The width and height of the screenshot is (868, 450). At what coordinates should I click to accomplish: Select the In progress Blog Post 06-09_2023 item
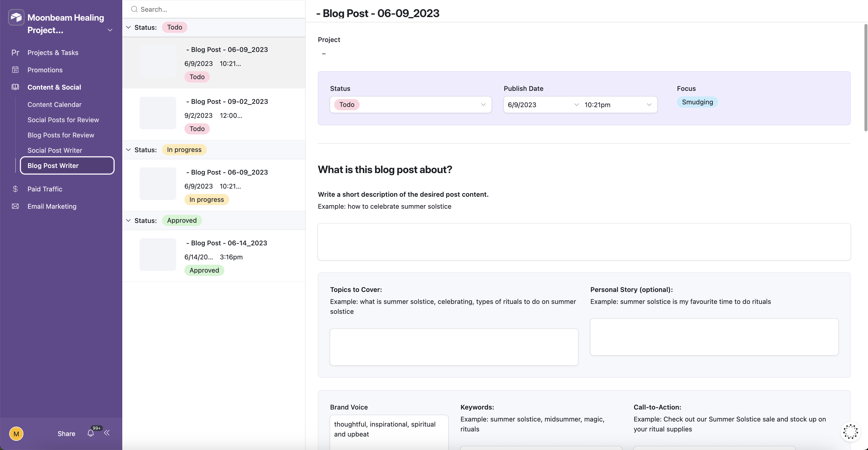pos(214,185)
